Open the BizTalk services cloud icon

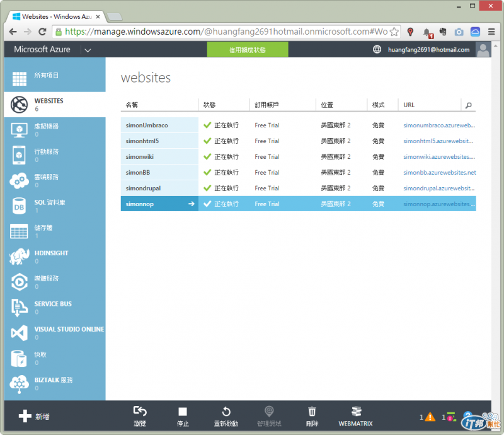tap(20, 384)
